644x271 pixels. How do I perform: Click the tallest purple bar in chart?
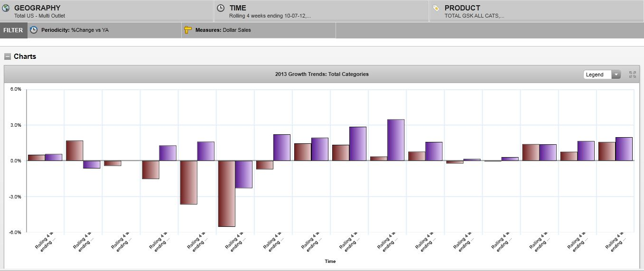point(396,140)
